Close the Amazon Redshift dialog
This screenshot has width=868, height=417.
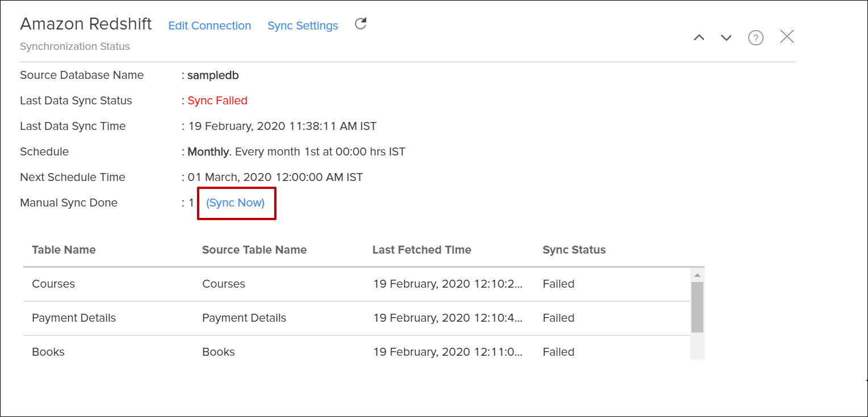tap(787, 37)
